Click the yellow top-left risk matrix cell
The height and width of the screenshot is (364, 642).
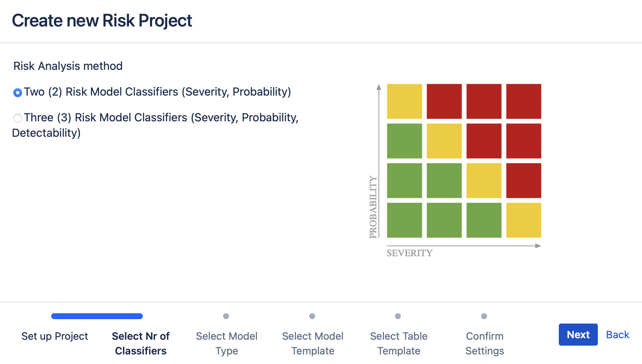405,101
